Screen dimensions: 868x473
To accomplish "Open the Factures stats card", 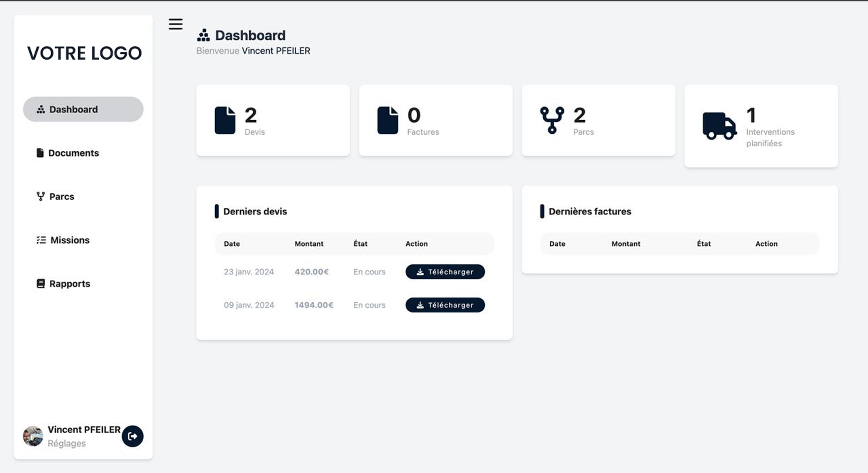I will (435, 120).
